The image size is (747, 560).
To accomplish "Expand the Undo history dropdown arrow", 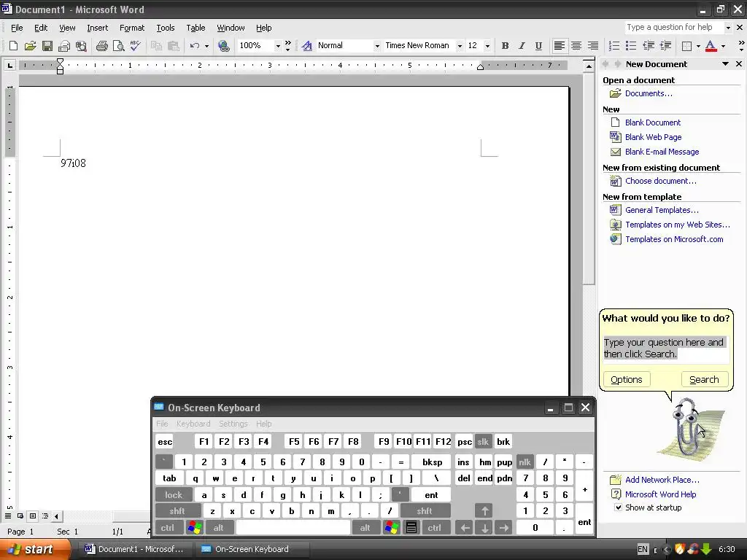I will [x=206, y=46].
